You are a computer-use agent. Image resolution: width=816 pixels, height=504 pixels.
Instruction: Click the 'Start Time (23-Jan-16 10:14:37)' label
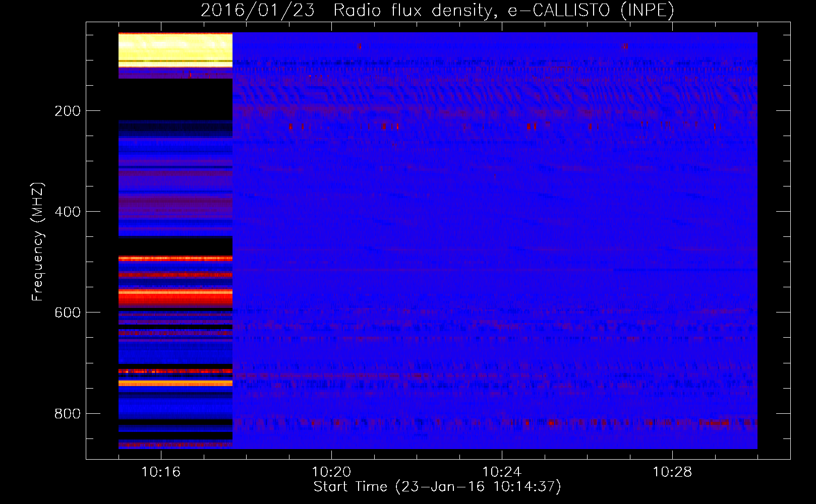click(437, 486)
